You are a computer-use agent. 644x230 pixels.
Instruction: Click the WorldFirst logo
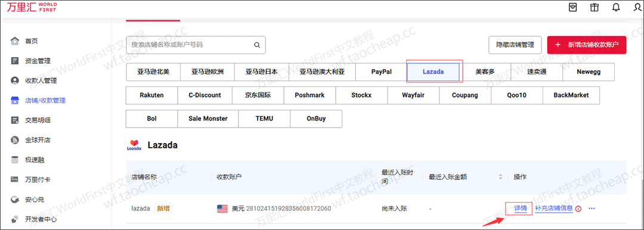click(32, 7)
